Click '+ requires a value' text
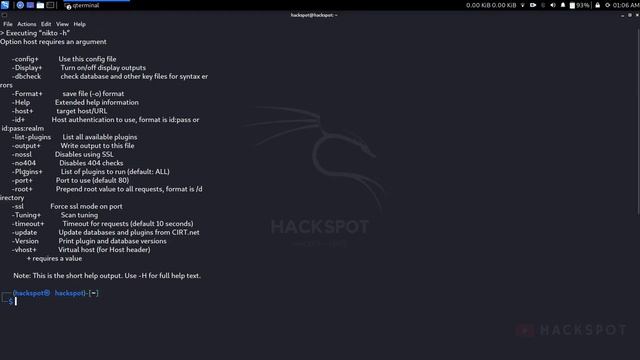The image size is (640, 360). pos(54,258)
